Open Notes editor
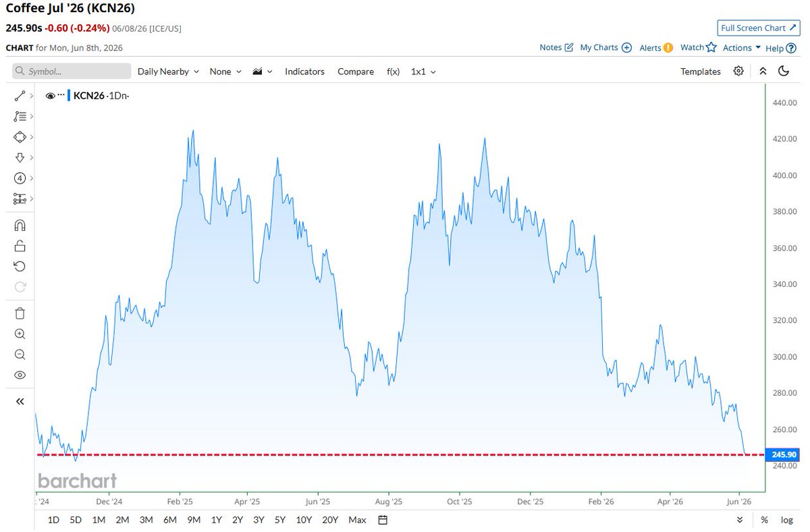 556,47
